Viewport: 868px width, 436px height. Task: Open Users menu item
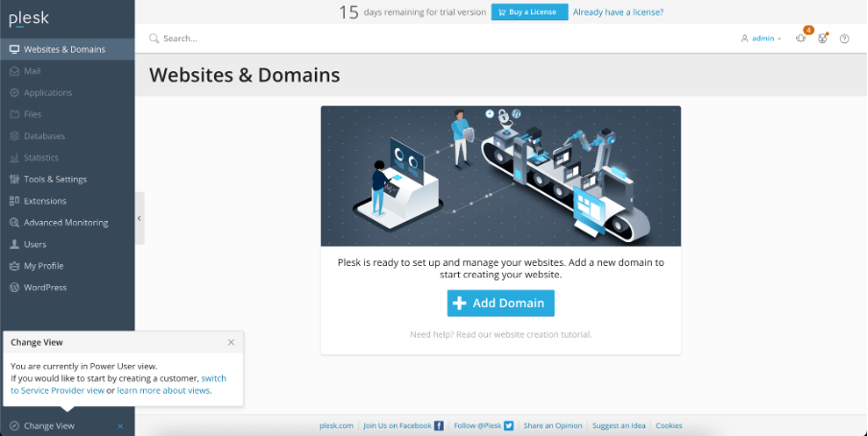coord(67,244)
